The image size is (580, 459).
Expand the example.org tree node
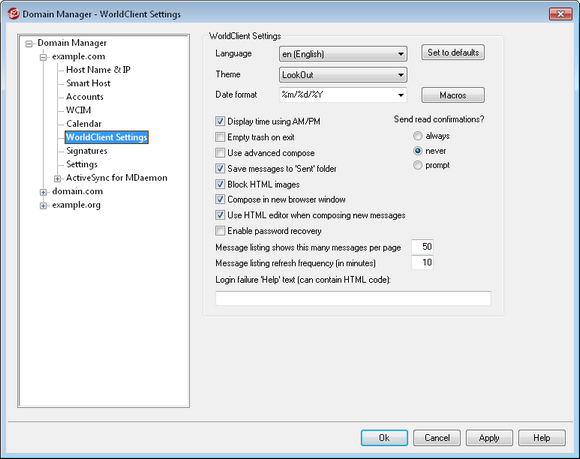[x=43, y=206]
